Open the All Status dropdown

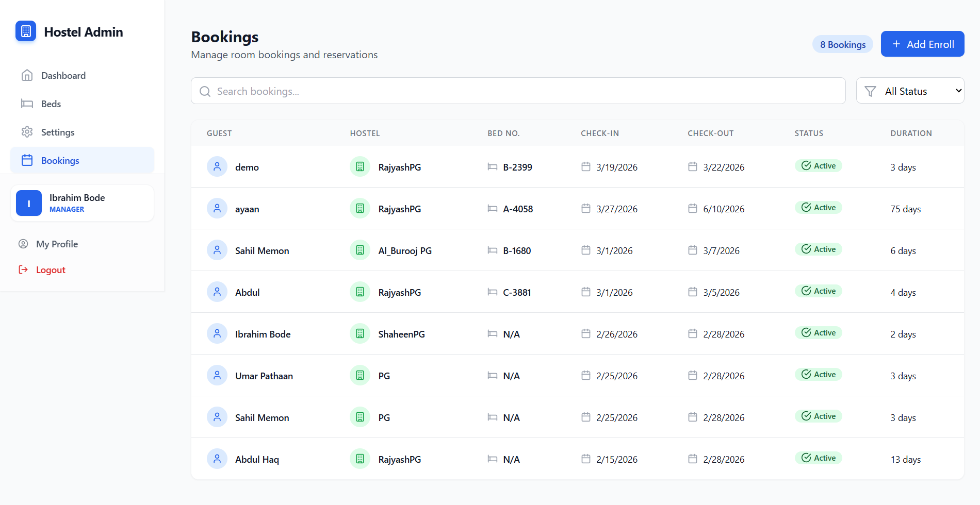click(910, 91)
